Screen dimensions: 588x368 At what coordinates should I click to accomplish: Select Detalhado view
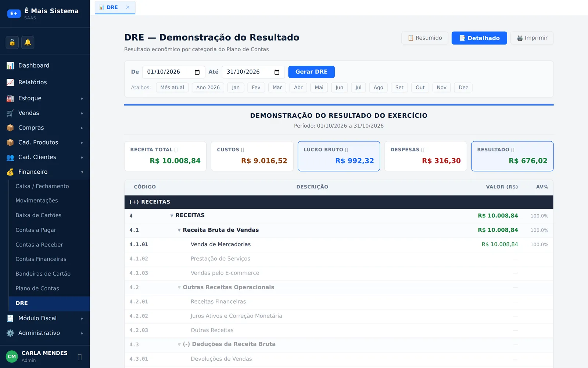[x=479, y=38]
